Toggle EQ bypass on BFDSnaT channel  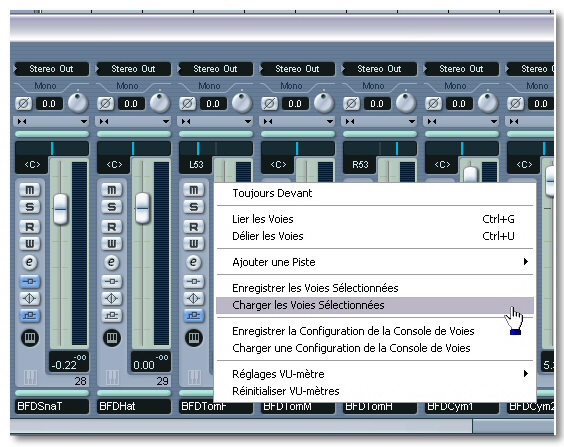coord(29,298)
